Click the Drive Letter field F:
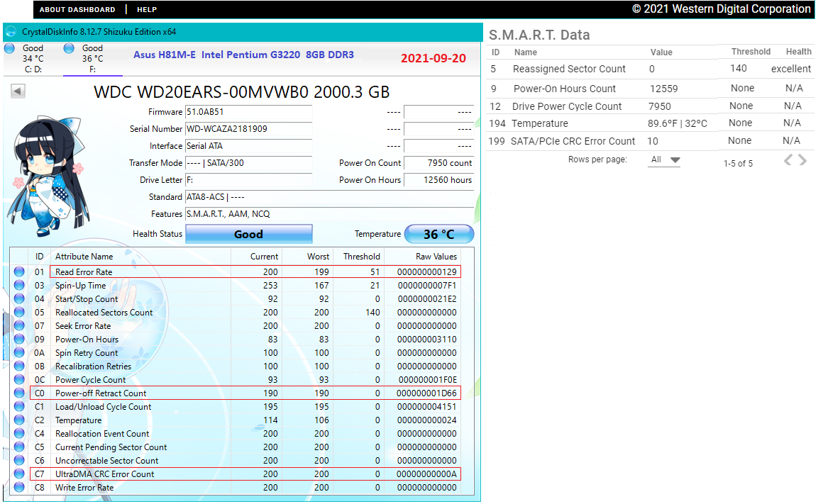The width and height of the screenshot is (823, 504). 249,180
